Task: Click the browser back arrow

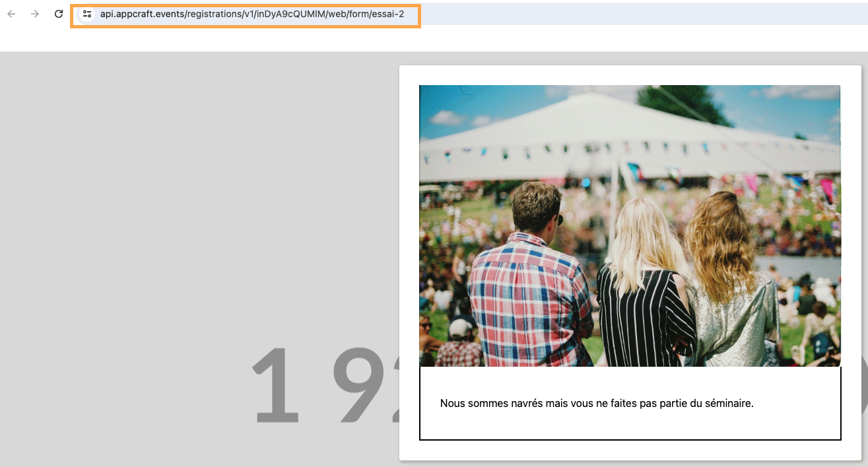Action: [x=11, y=14]
